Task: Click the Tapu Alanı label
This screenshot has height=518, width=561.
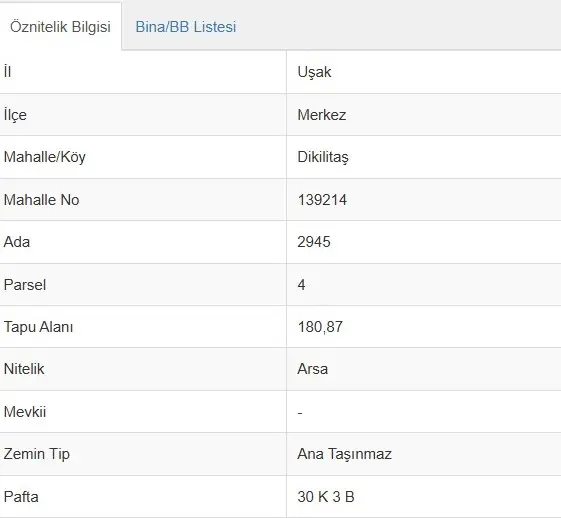Action: click(x=38, y=327)
